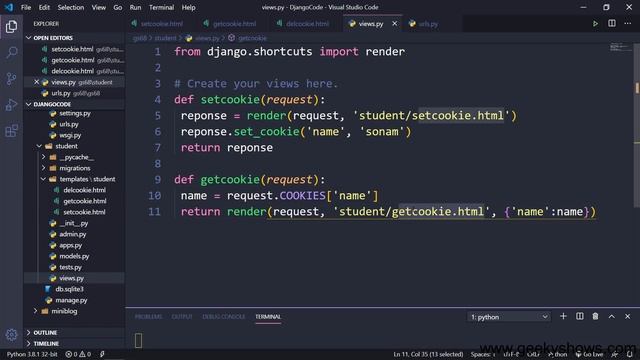Open settings.py in the file tree
The width and height of the screenshot is (640, 360).
[75, 113]
